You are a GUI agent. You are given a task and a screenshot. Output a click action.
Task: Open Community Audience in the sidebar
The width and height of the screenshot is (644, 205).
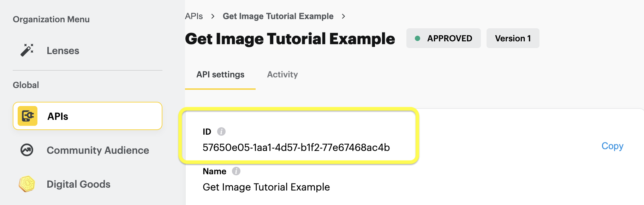click(x=98, y=150)
